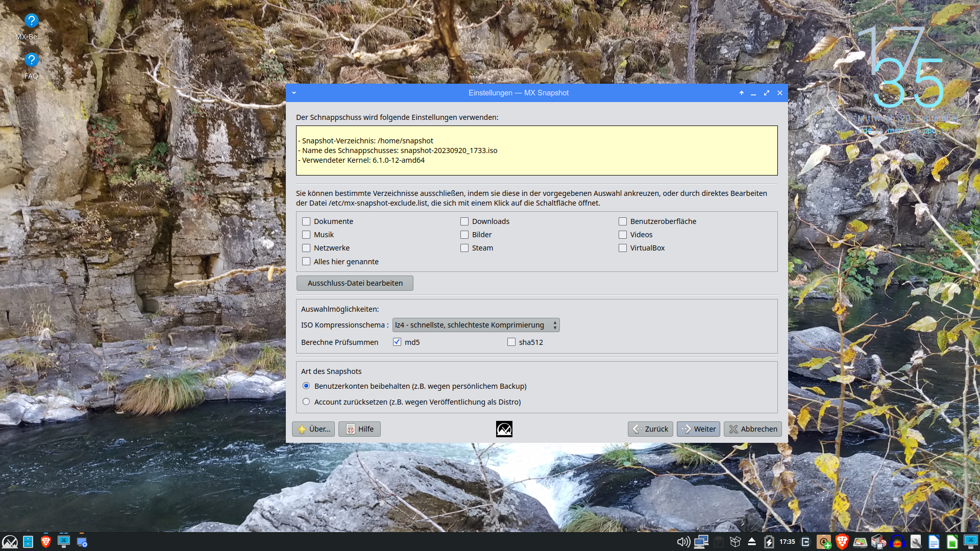Open the file manager from taskbar
This screenshot has height=551, width=980.
click(x=28, y=542)
